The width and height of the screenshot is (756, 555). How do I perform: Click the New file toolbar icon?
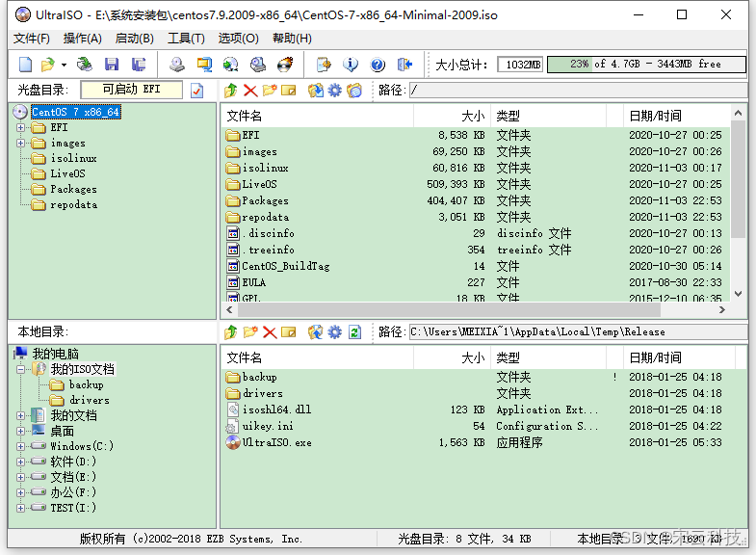25,65
